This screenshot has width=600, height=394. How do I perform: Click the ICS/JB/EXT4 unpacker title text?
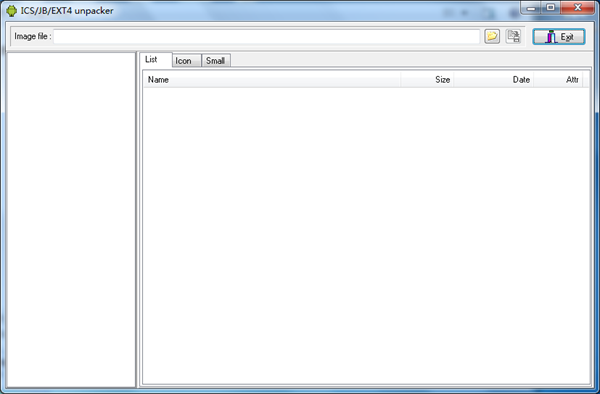click(67, 11)
